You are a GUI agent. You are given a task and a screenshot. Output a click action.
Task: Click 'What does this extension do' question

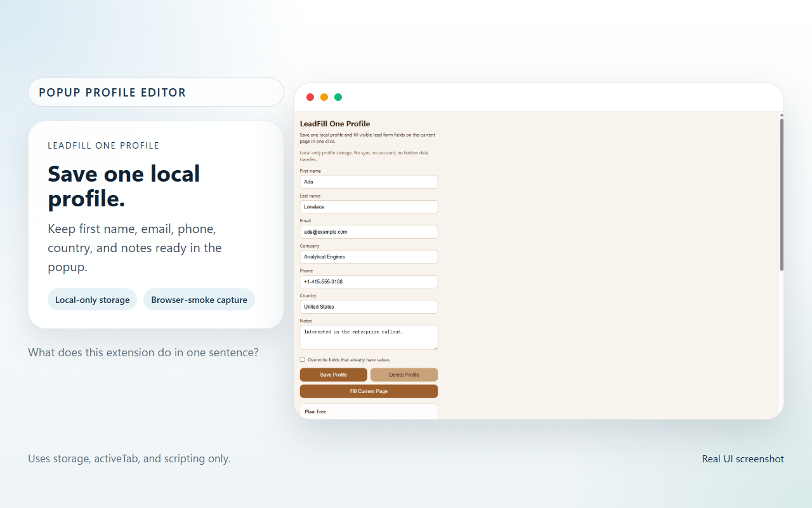click(x=143, y=352)
